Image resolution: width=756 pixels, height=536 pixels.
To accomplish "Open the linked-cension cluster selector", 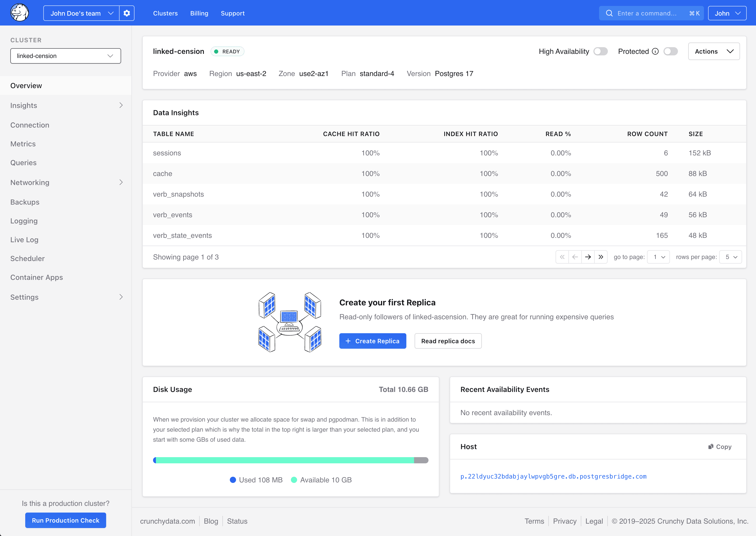I will point(65,56).
